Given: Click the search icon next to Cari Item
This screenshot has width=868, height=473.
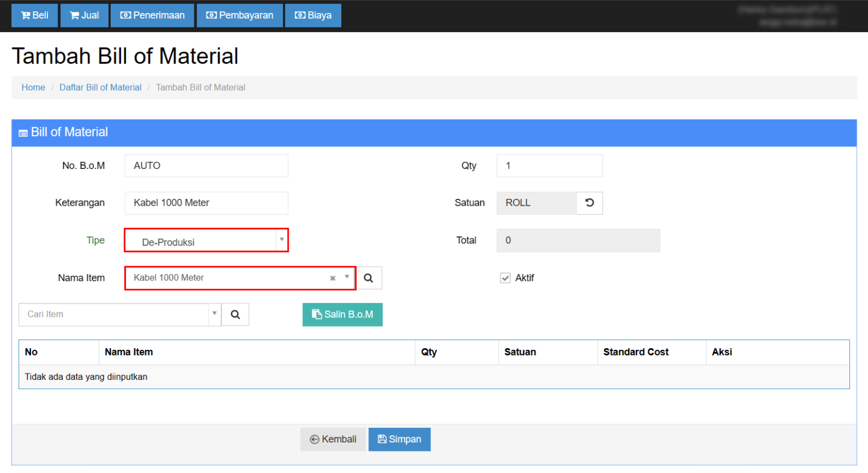Looking at the screenshot, I should 235,314.
